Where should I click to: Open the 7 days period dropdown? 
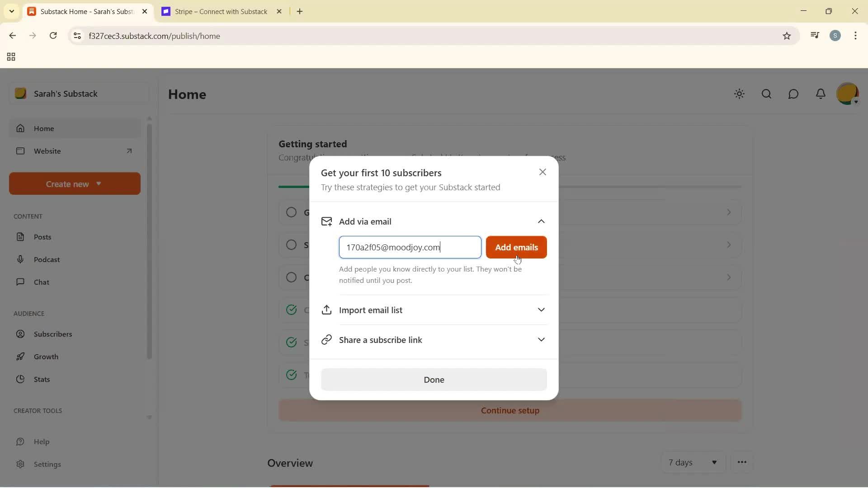(693, 462)
